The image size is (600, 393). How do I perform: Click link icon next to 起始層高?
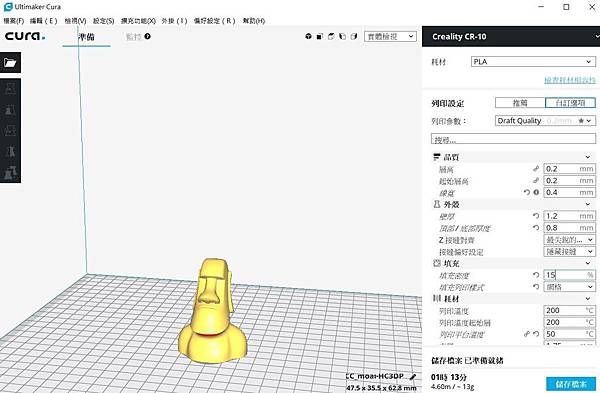pyautogui.click(x=536, y=180)
